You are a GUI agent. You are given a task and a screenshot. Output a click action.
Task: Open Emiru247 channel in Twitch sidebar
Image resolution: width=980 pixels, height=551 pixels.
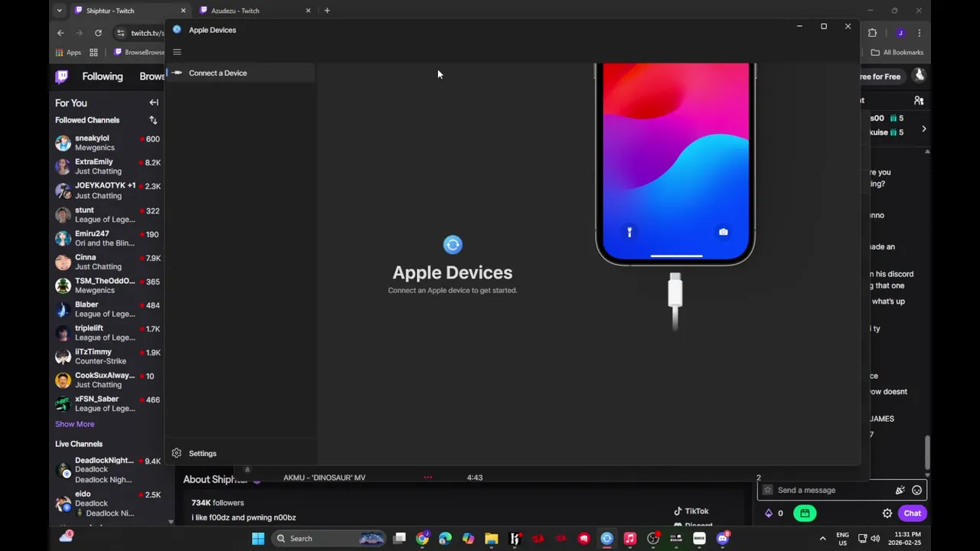(107, 238)
